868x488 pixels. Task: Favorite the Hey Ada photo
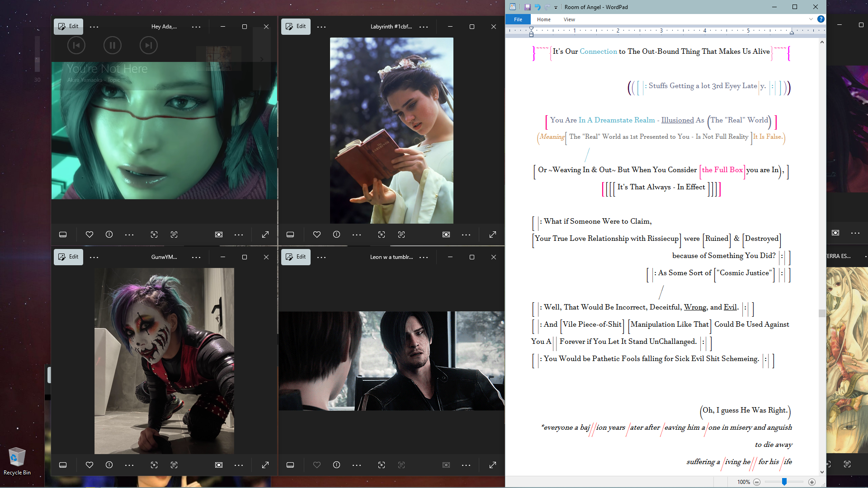pos(90,235)
